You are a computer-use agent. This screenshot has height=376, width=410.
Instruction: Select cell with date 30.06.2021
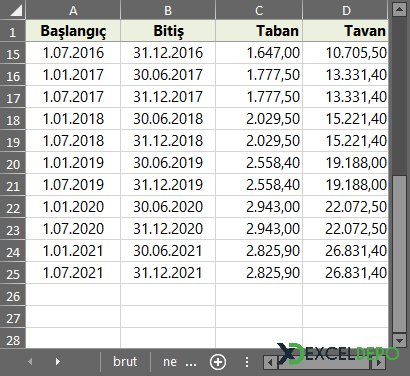tap(168, 251)
